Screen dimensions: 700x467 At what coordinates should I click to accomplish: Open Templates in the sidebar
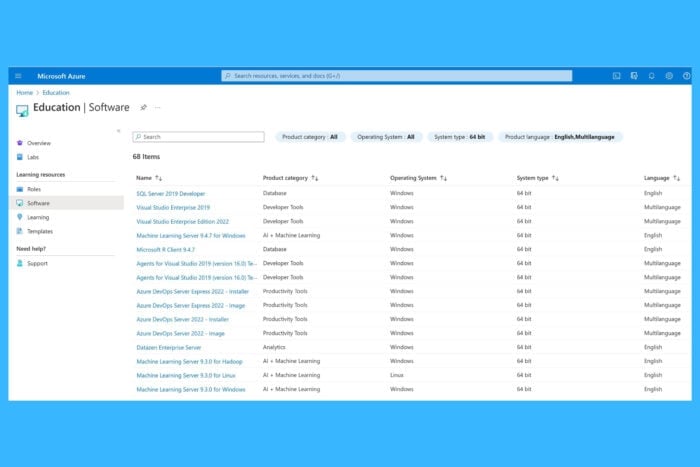(40, 231)
